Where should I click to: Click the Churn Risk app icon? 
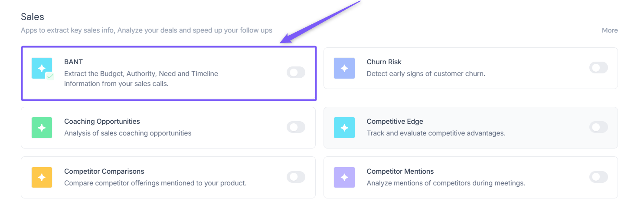point(344,68)
